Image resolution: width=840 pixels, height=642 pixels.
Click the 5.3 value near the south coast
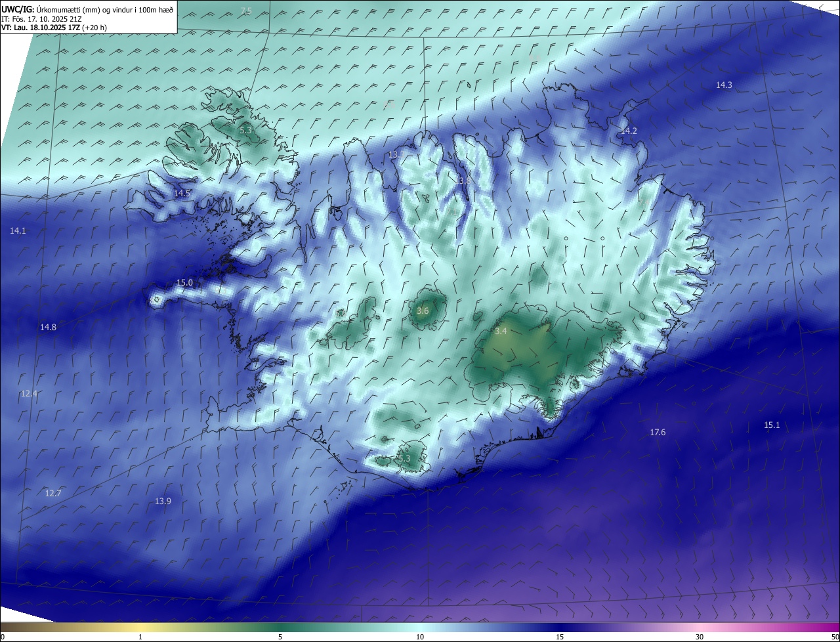pos(404,458)
